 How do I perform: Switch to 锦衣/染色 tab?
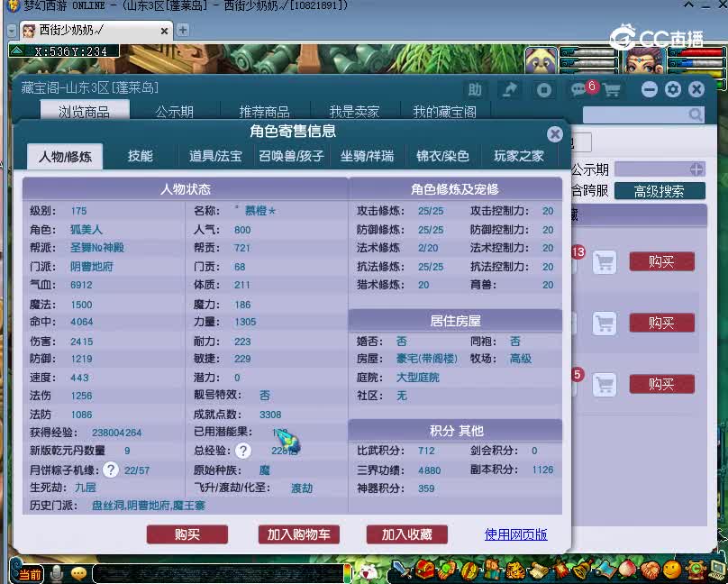point(442,156)
